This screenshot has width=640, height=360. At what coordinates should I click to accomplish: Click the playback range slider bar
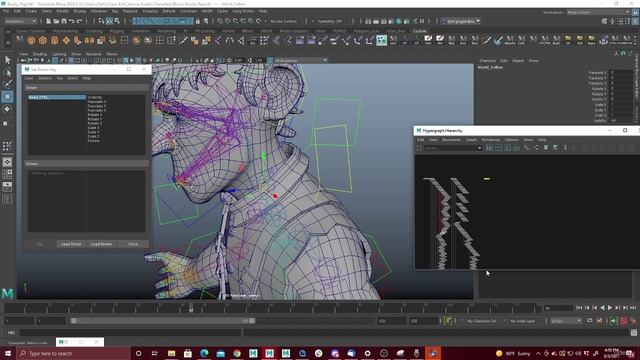(162, 321)
